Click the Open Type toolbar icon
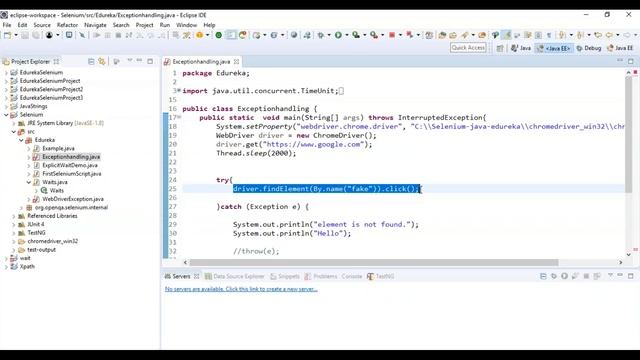Viewport: 640px width, 360px height. [x=442, y=35]
